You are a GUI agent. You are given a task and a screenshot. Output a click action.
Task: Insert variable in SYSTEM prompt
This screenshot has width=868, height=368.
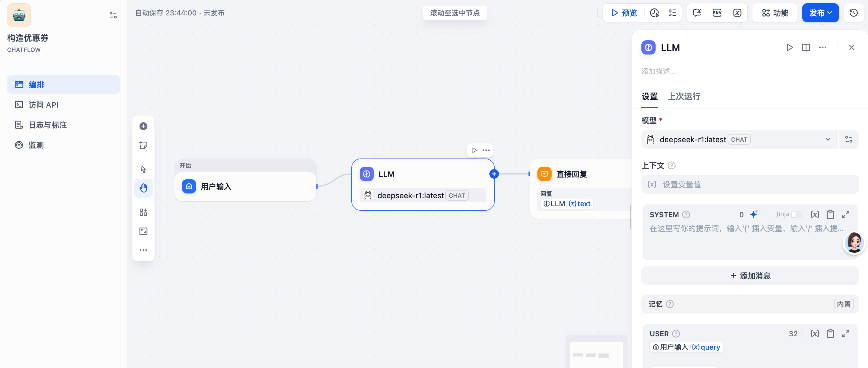(815, 214)
